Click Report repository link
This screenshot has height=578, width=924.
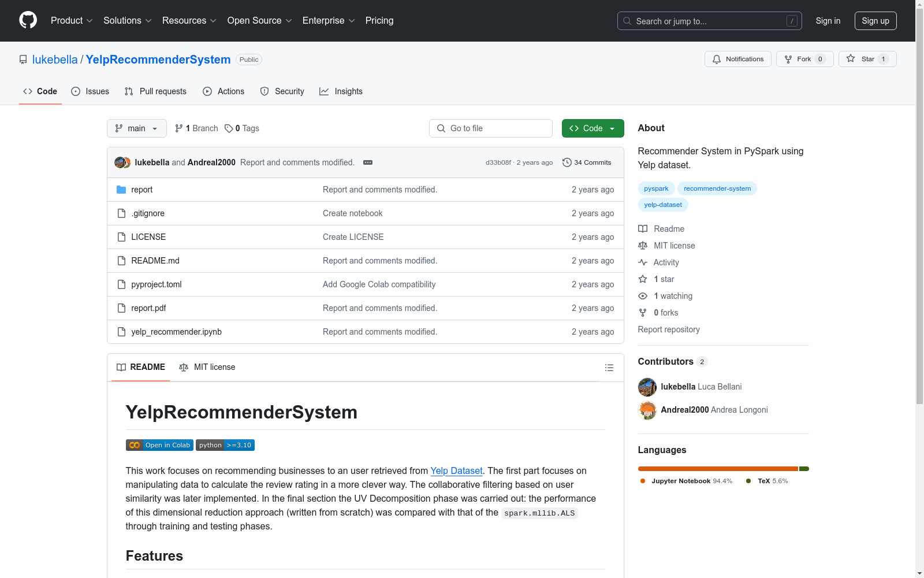pyautogui.click(x=669, y=329)
